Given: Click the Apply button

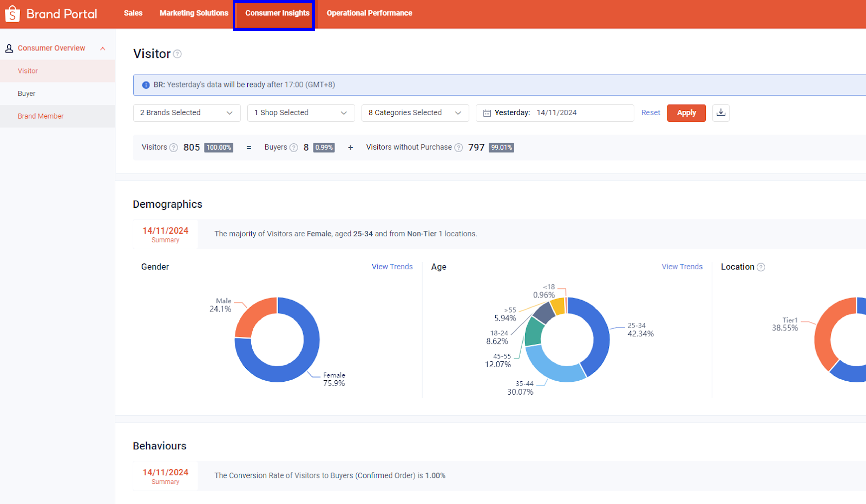Looking at the screenshot, I should click(686, 113).
